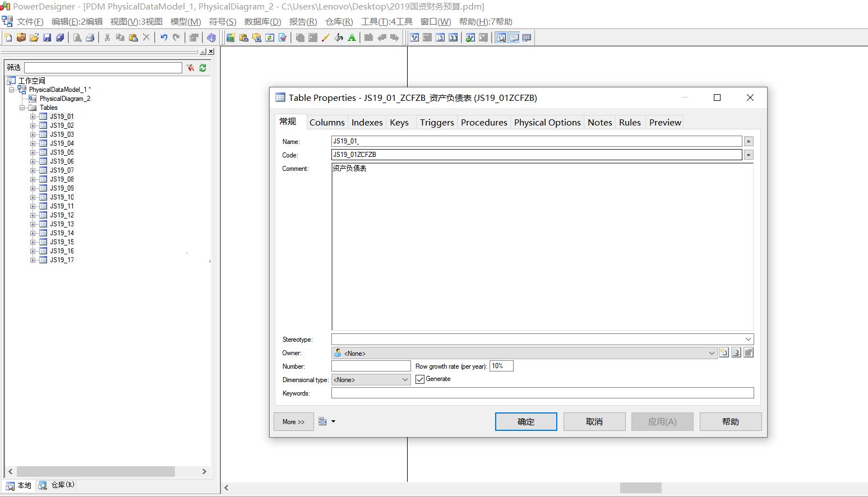Click the create owner icon next to Owner

[x=724, y=352]
